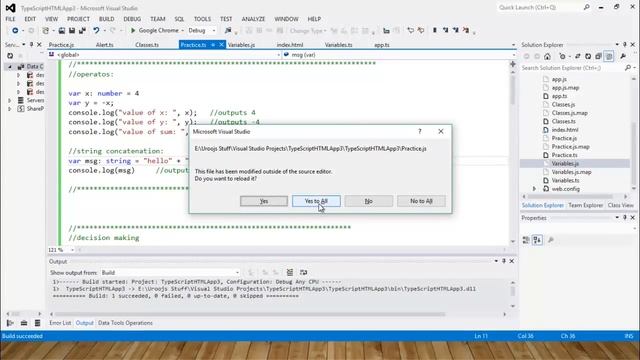Screen dimensions: 640x360
Task: Expand the web.config node
Action: 534,189
